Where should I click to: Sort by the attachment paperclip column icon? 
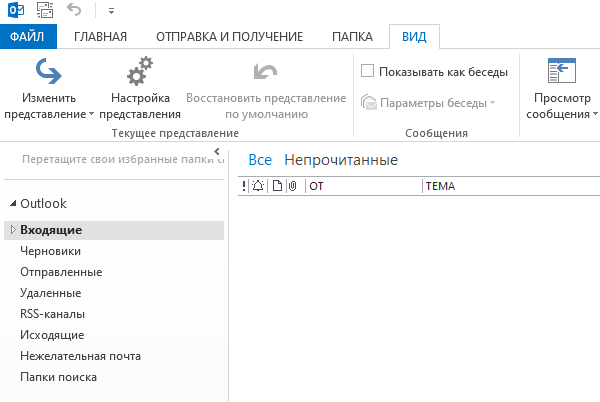(293, 186)
